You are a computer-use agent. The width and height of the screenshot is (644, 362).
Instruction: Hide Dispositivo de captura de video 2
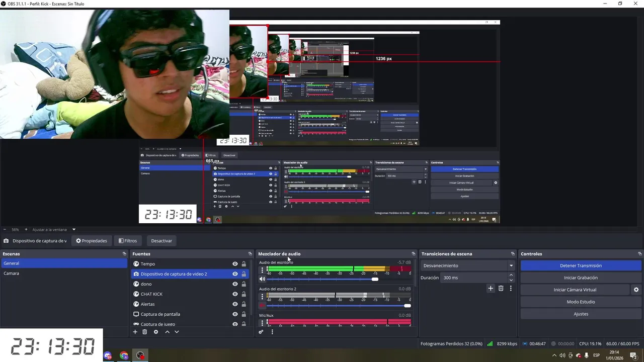[235, 274]
